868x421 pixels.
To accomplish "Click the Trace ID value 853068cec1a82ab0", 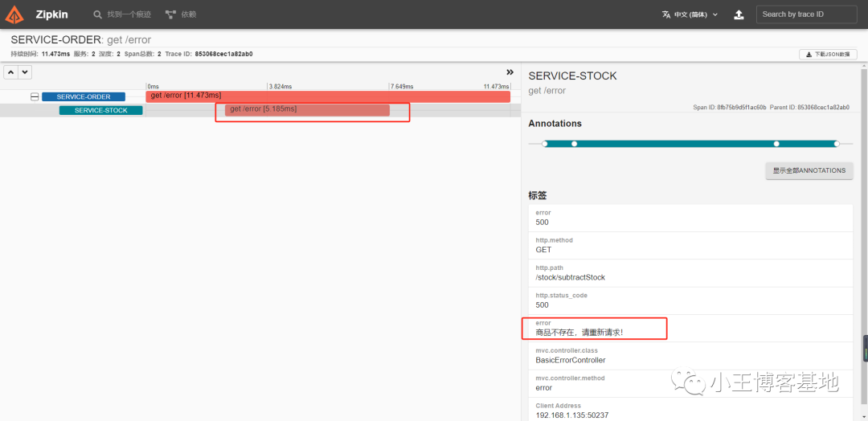I will coord(224,54).
